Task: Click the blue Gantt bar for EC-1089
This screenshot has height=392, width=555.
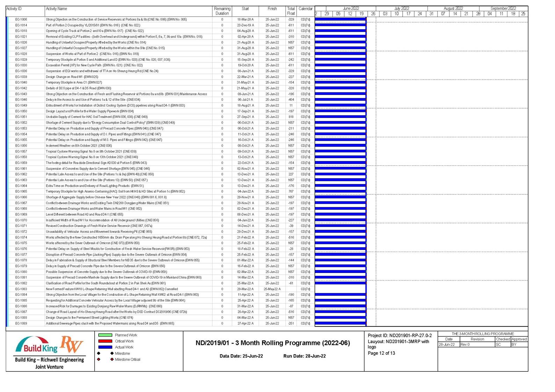Action: coord(340,324)
